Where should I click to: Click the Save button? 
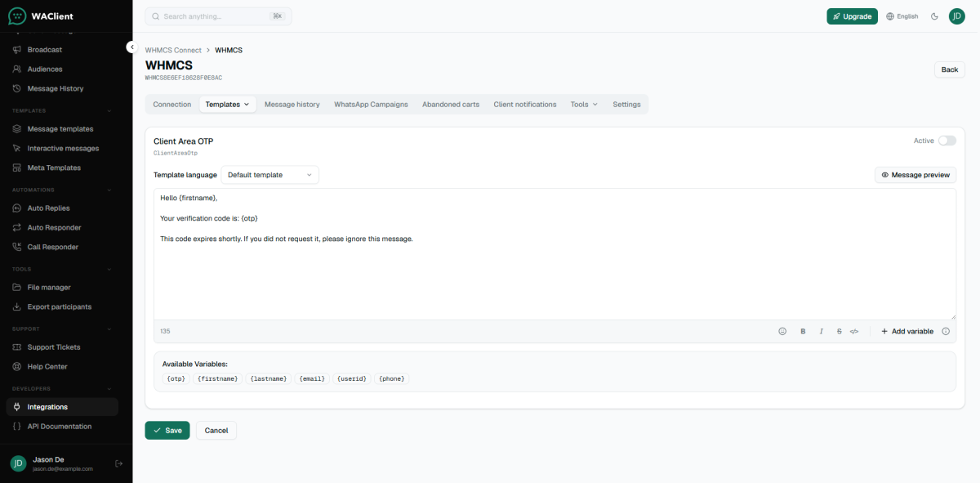pos(167,431)
